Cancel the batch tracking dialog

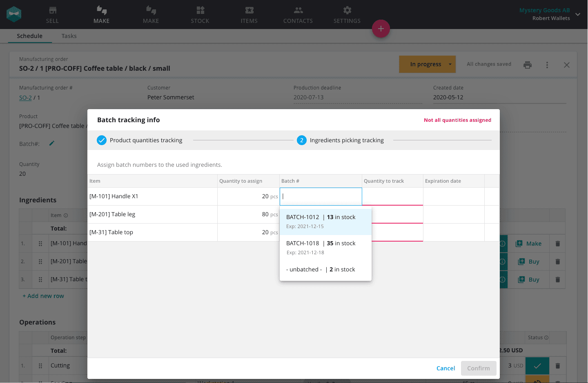tap(445, 368)
